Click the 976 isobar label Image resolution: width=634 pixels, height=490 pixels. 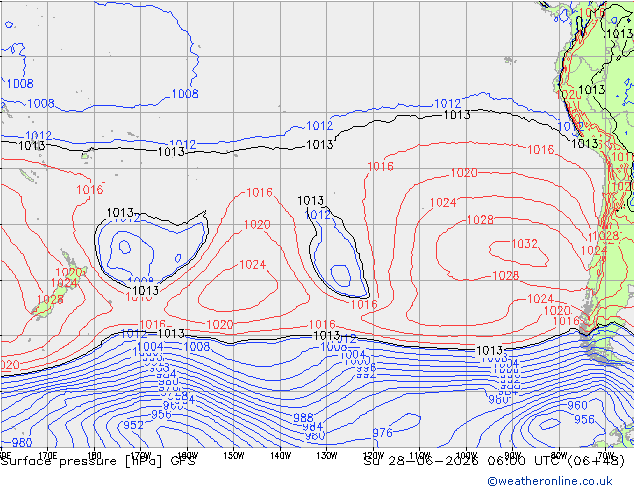tap(382, 433)
